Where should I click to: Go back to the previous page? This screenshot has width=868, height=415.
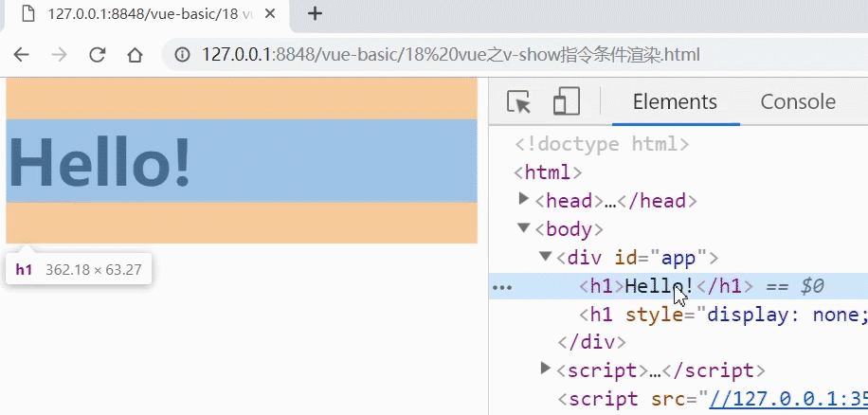(x=22, y=55)
